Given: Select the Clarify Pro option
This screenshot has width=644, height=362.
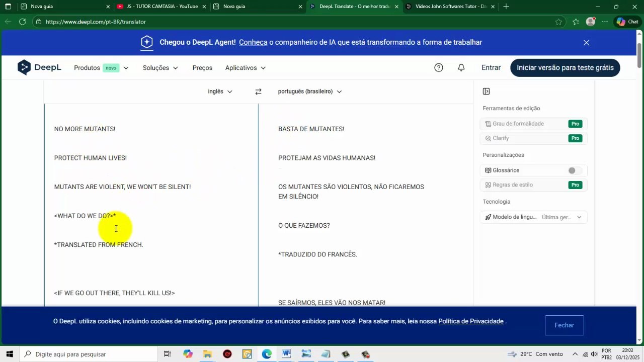Looking at the screenshot, I should (x=533, y=138).
